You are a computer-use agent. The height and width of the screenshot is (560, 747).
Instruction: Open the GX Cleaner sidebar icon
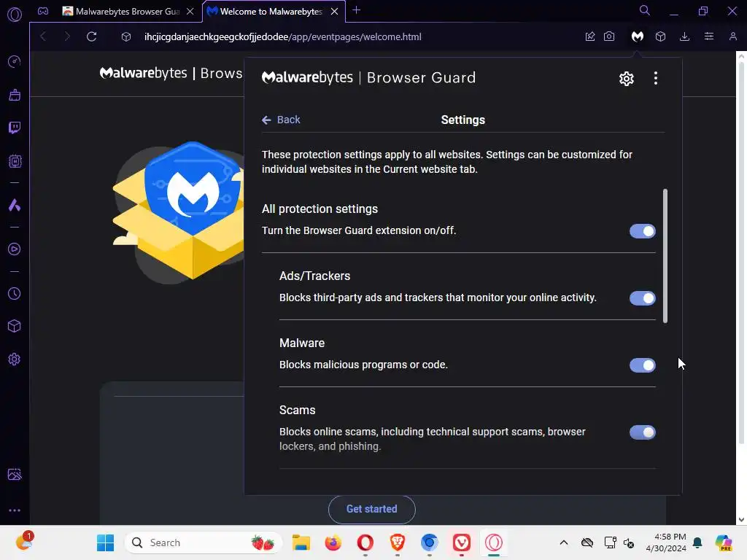point(15,95)
